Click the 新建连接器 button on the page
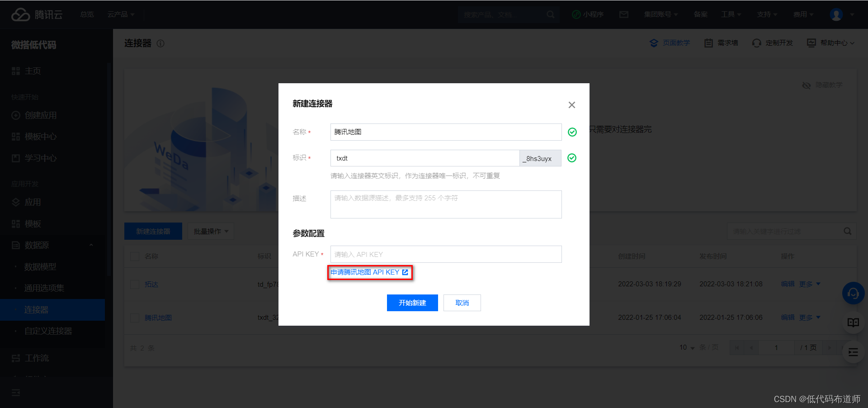The image size is (868, 408). (x=153, y=231)
